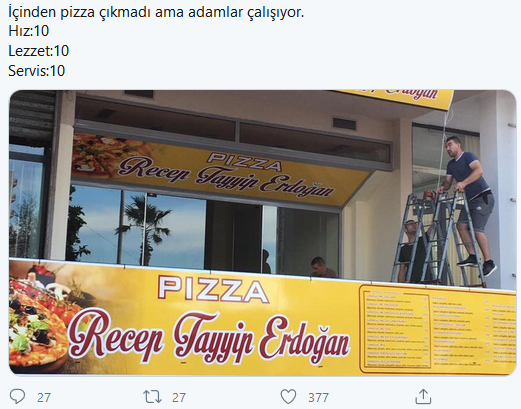
Task: Click the tweet line starting 'İçinden pizza çıkmadı'
Action: 156,13
